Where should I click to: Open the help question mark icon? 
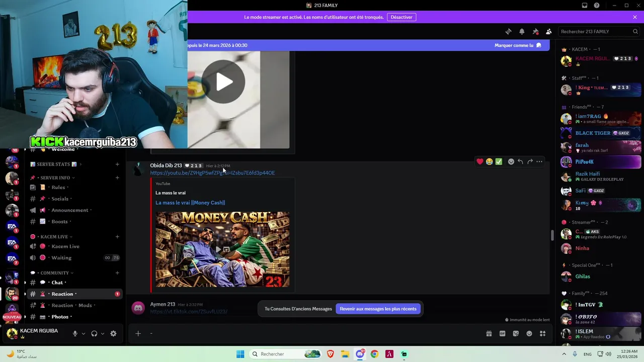pos(597,6)
